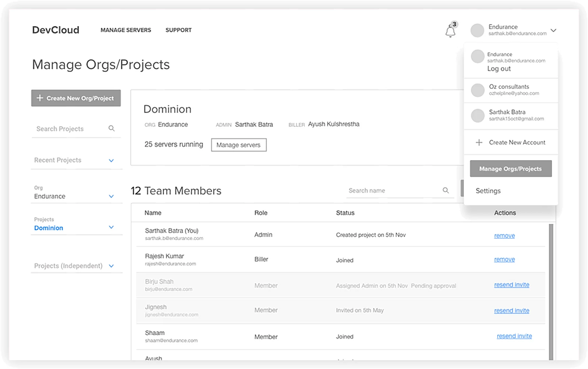The height and width of the screenshot is (369, 588).
Task: Click 'Created project on 5th Nov' status
Action: point(371,235)
